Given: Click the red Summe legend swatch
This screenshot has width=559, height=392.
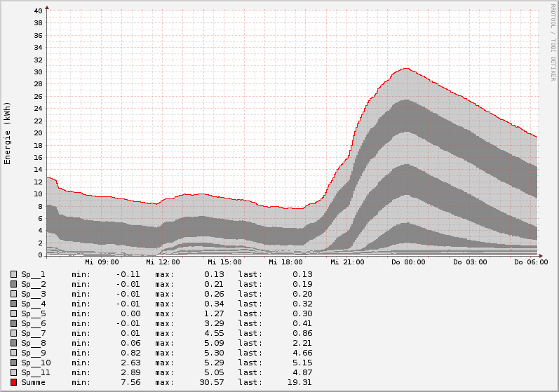Looking at the screenshot, I should tap(13, 382).
